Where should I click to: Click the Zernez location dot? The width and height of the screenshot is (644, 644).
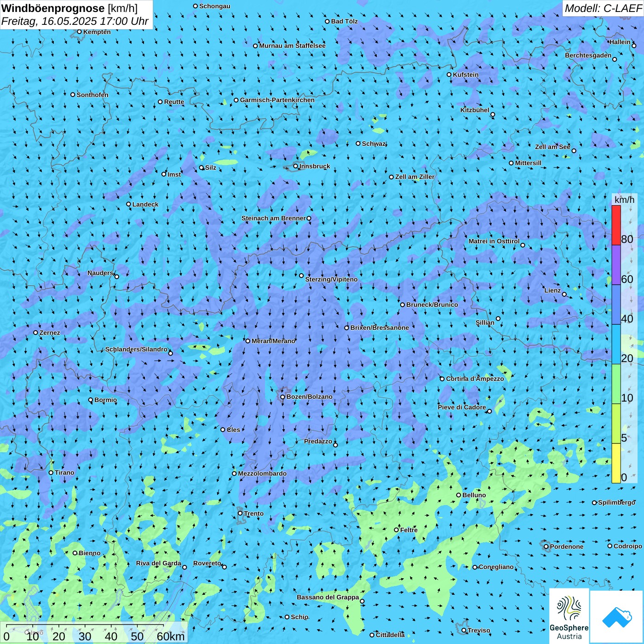click(36, 333)
